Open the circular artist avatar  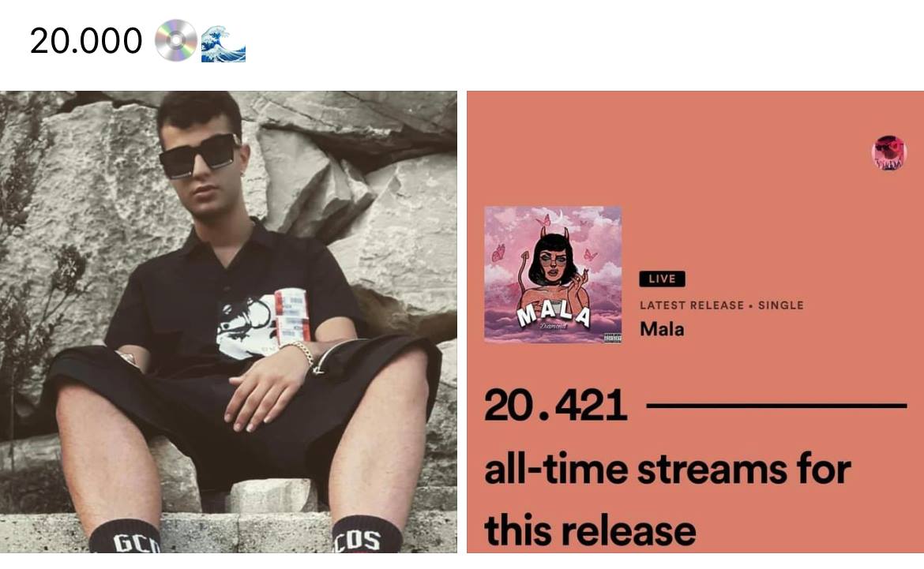point(888,152)
